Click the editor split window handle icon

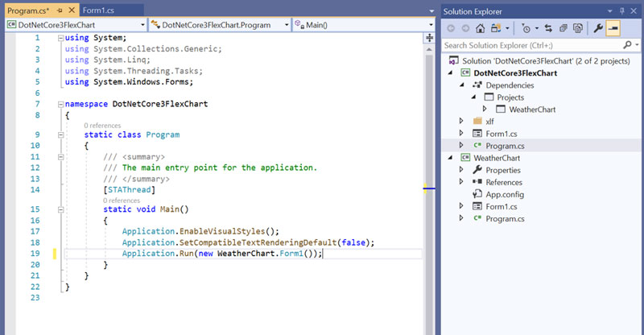[429, 38]
